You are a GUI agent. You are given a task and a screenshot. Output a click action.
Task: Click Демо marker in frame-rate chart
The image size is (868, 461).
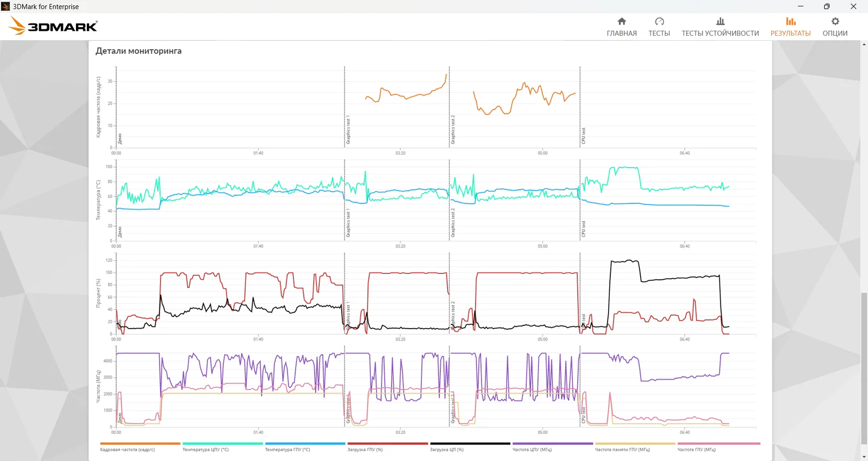point(119,139)
